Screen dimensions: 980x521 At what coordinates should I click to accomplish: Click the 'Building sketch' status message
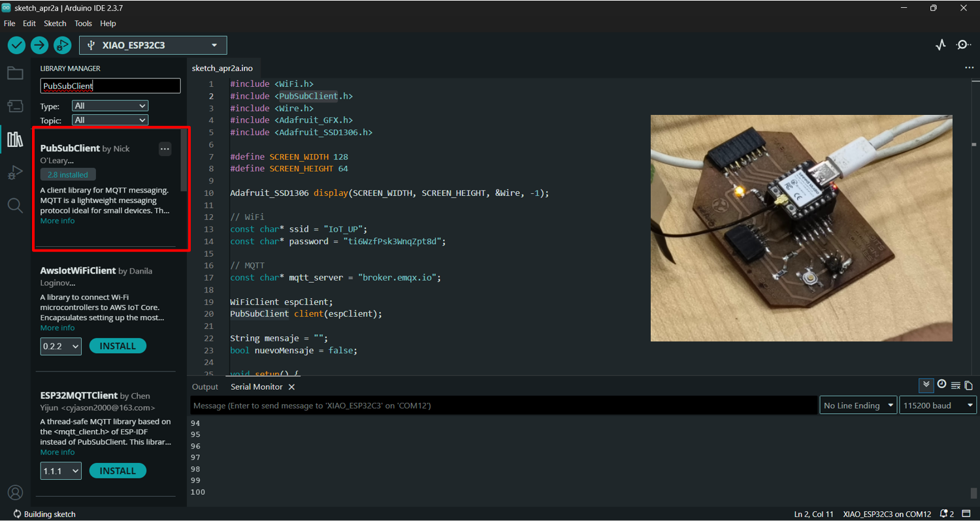pos(50,514)
